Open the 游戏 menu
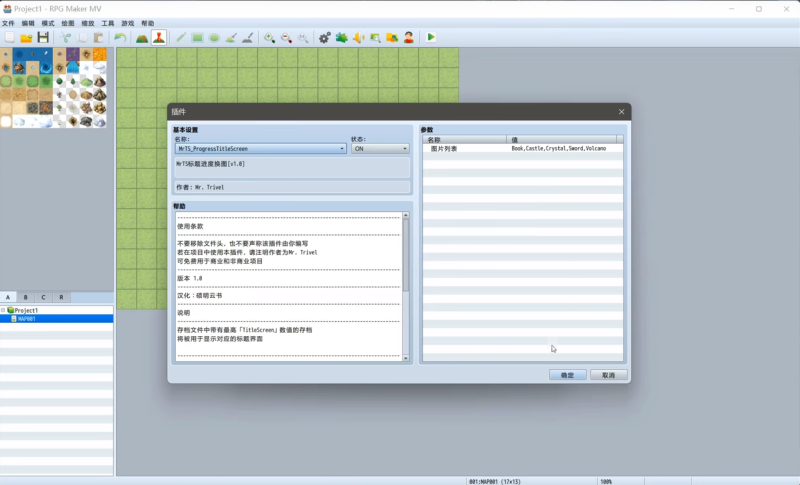800x485 pixels. click(128, 23)
